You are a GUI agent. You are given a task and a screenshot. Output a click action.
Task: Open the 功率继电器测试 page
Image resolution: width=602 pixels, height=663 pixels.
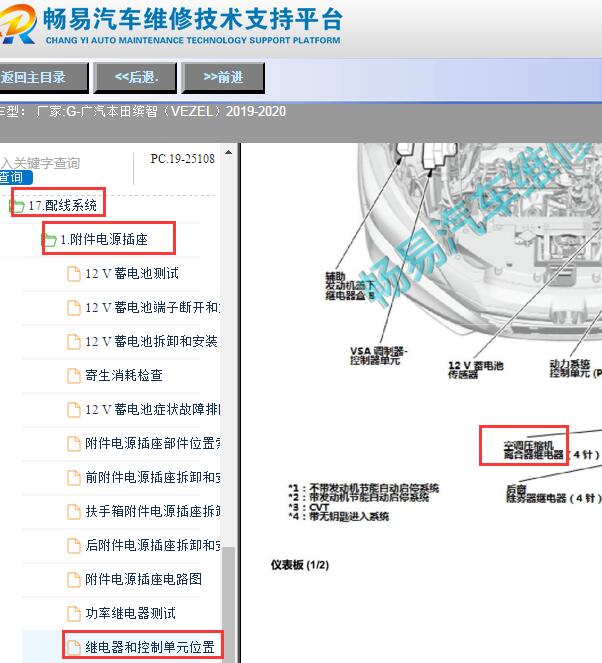click(x=131, y=614)
